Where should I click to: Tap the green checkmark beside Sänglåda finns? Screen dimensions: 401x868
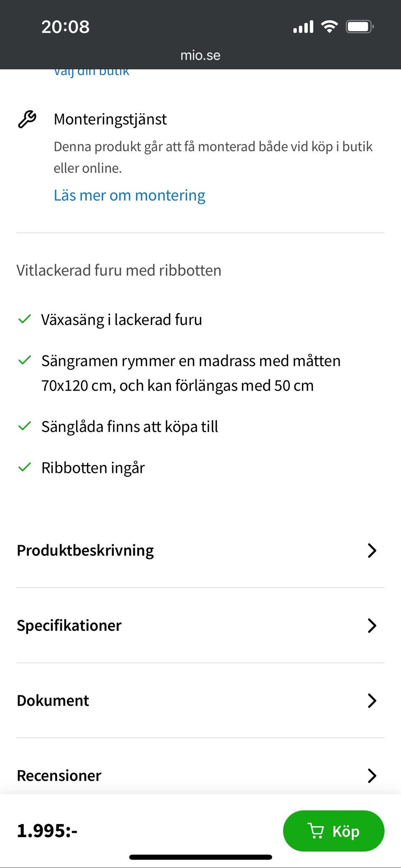(x=25, y=426)
